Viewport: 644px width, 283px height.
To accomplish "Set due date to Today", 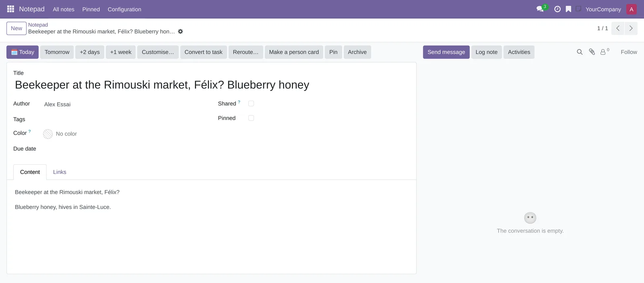I will click(23, 52).
